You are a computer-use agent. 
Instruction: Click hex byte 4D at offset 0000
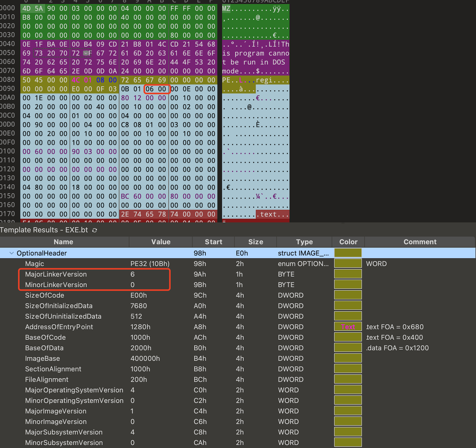(x=26, y=8)
